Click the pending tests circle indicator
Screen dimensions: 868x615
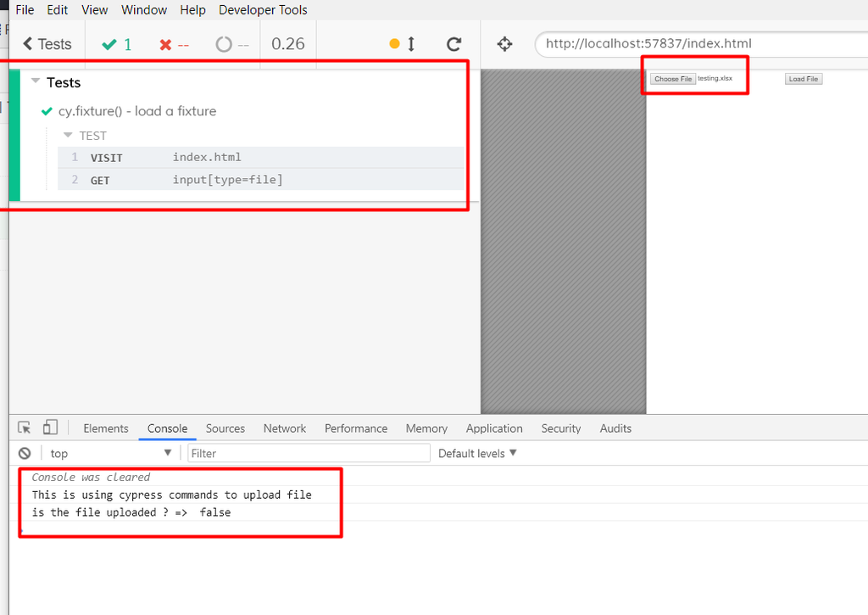pyautogui.click(x=232, y=44)
